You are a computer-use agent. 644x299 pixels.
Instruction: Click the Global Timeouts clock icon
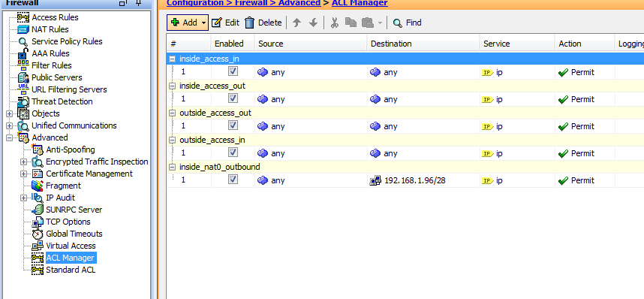(38, 234)
